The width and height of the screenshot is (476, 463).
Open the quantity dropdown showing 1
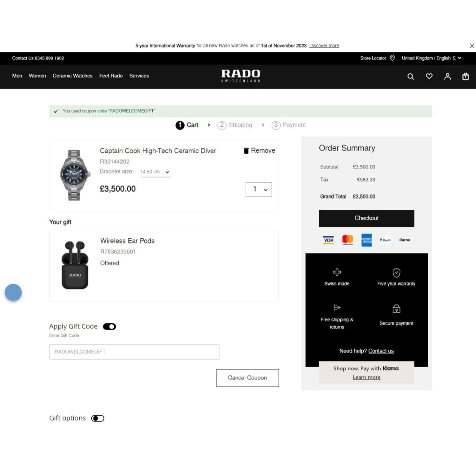tap(259, 189)
